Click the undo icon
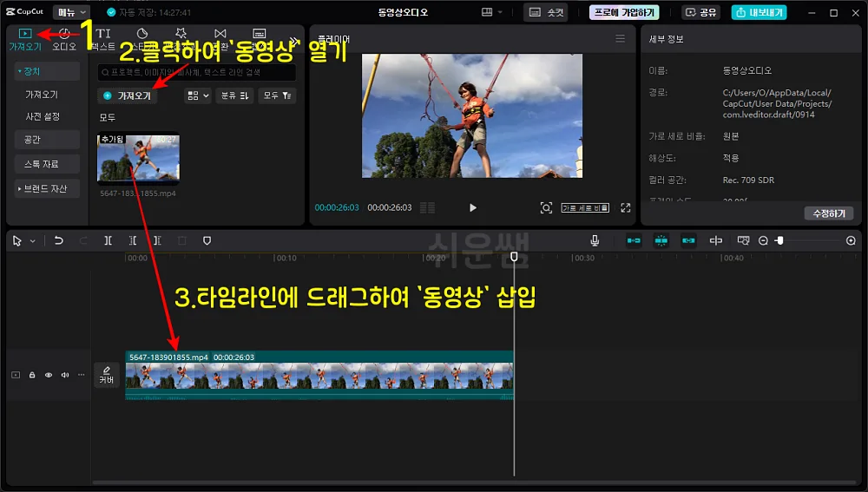 [x=59, y=240]
